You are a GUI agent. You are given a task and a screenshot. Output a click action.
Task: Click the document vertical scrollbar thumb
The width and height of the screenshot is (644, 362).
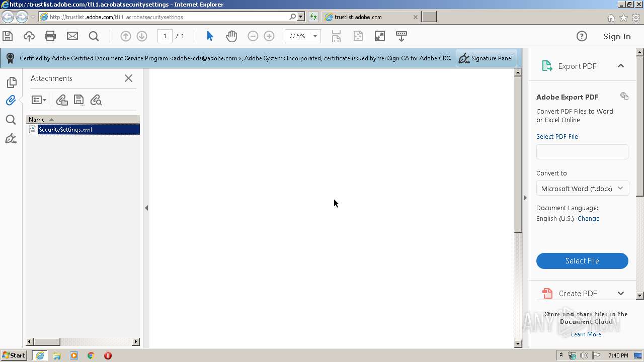pos(518,154)
